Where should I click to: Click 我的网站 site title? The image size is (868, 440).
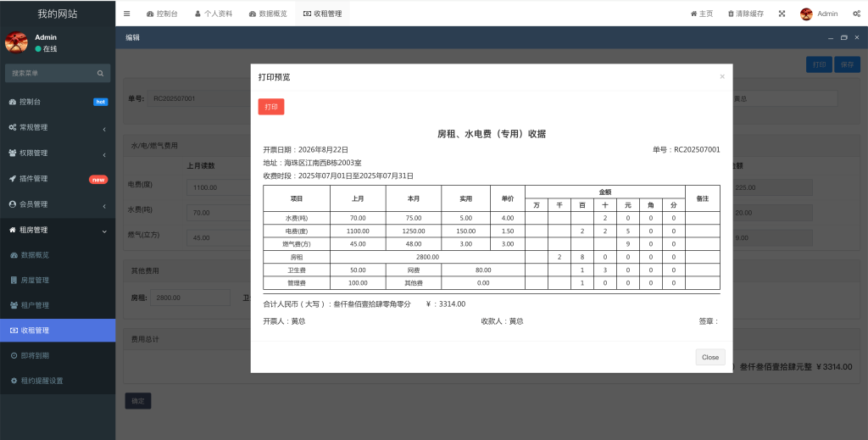point(58,14)
